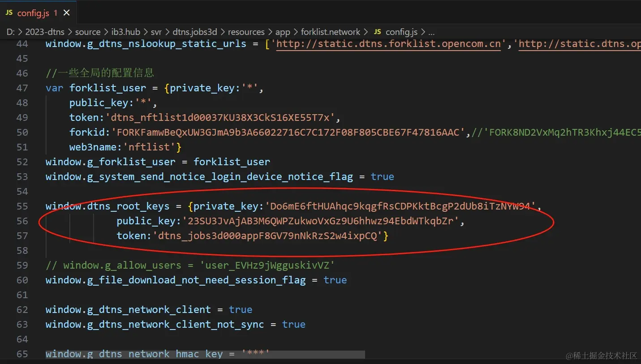The width and height of the screenshot is (641, 364).
Task: Click the JS icon in the breadcrumb path
Action: coord(378,32)
